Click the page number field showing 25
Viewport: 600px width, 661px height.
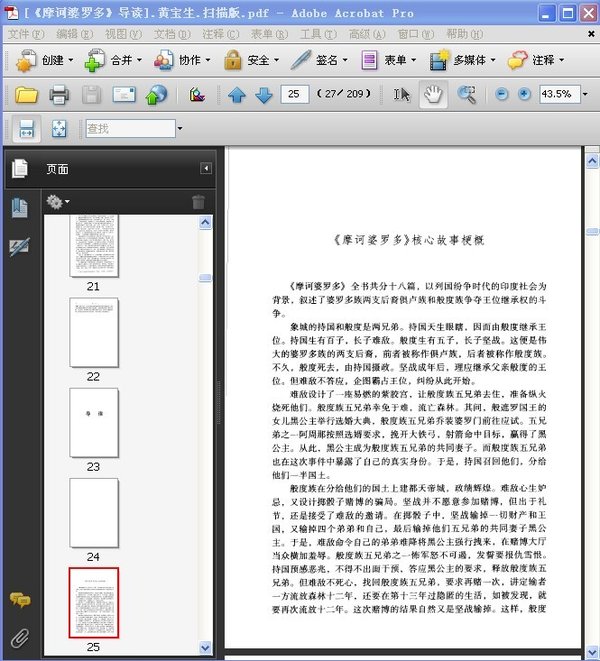(x=295, y=94)
